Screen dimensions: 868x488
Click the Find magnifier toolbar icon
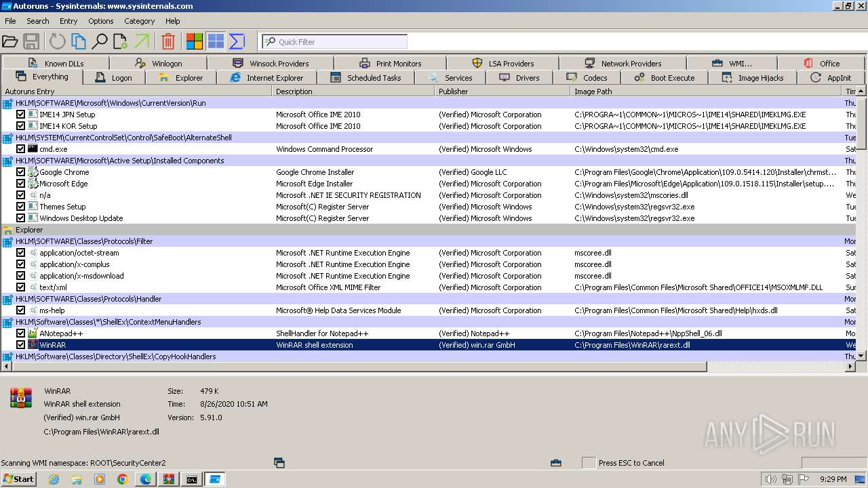(100, 41)
